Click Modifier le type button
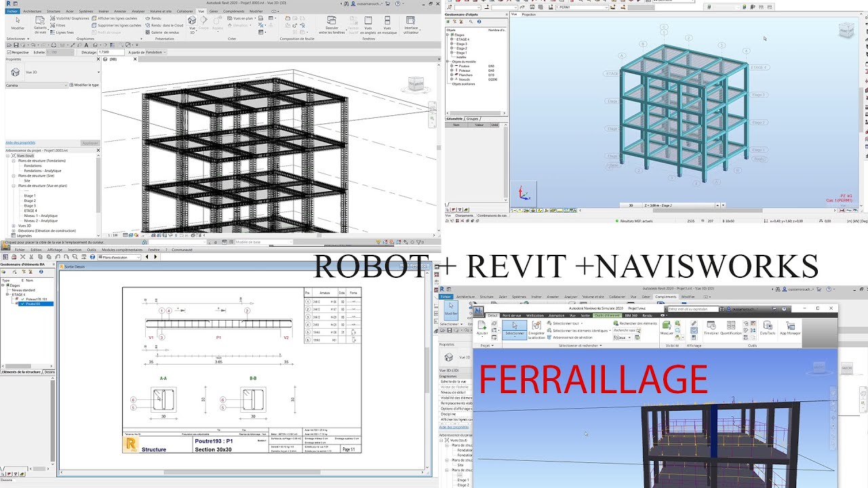The image size is (868, 488). 85,85
